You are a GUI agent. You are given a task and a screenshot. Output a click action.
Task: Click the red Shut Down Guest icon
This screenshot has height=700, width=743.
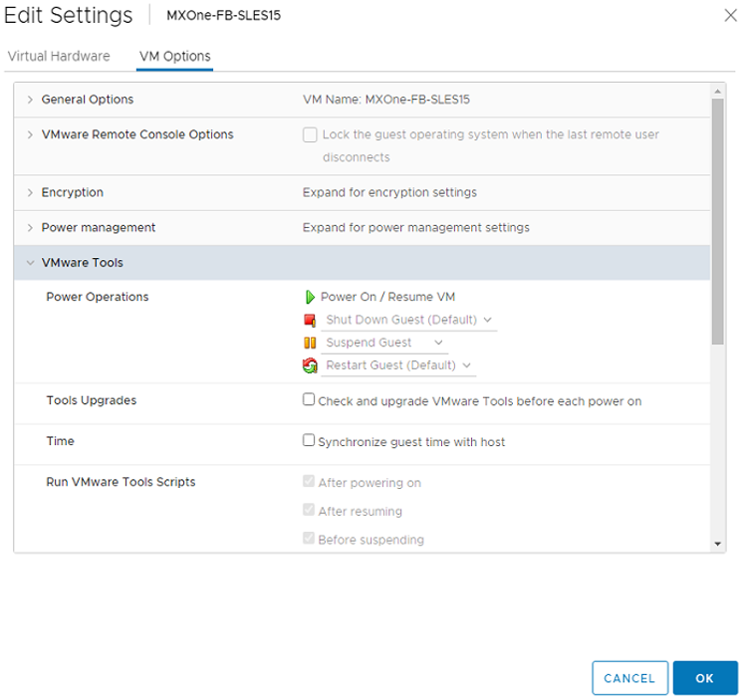pos(309,320)
